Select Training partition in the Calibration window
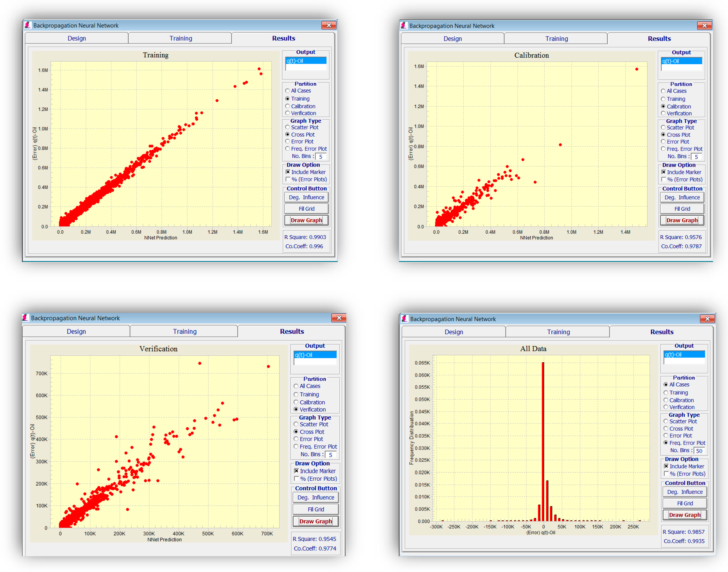The image size is (728, 572). [673, 99]
